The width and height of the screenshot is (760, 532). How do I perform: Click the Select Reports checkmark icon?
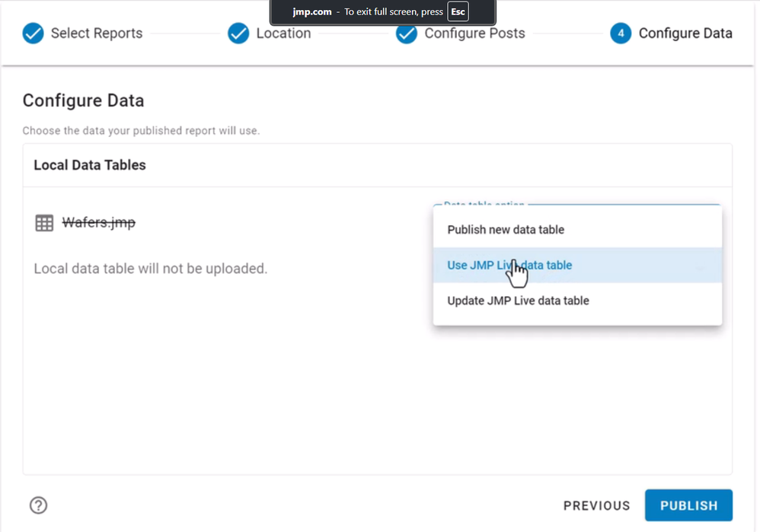(33, 33)
